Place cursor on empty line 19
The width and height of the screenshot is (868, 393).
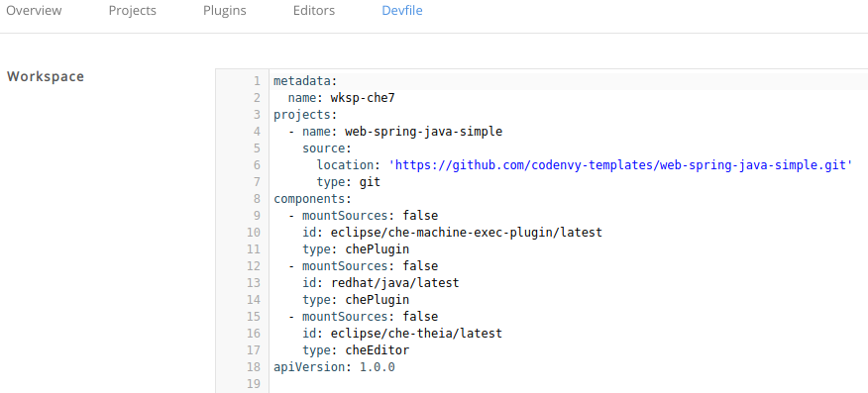[568, 384]
